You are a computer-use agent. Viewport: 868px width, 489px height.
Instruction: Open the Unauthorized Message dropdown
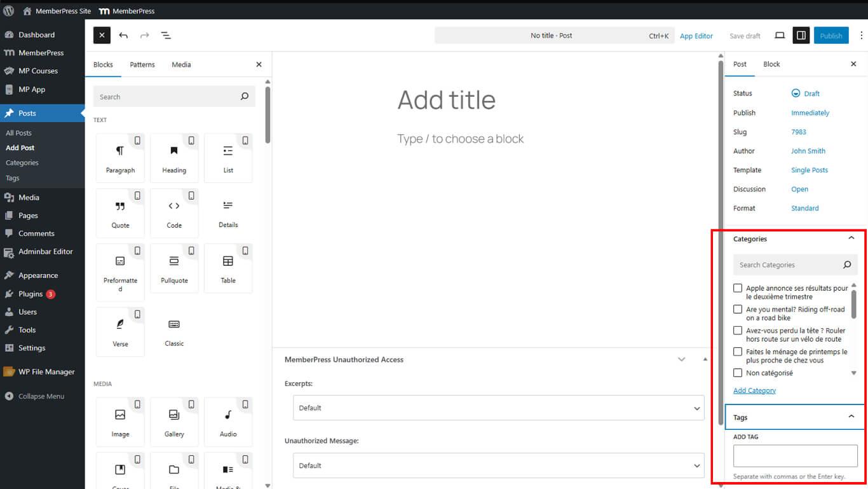pos(498,465)
